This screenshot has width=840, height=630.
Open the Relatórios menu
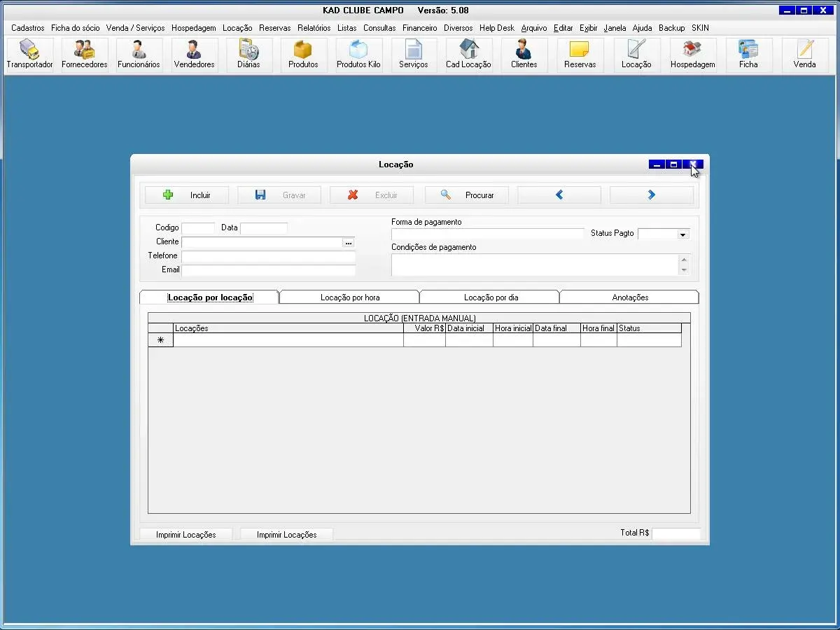[x=314, y=28]
